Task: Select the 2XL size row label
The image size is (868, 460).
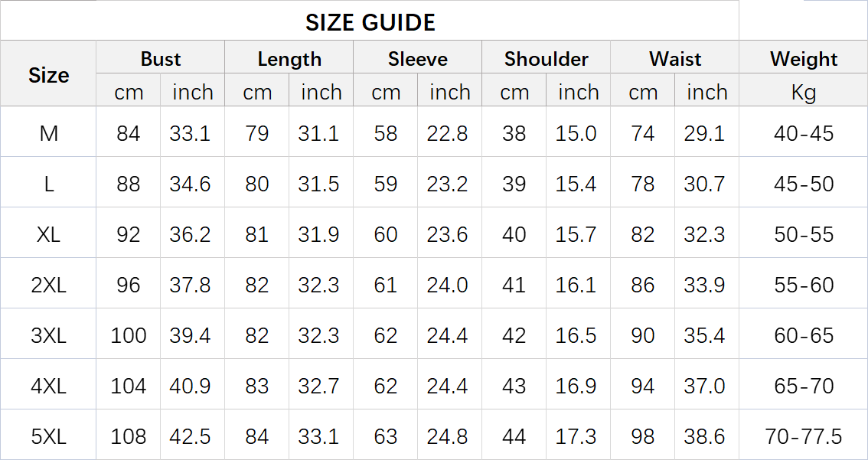Action: tap(48, 285)
